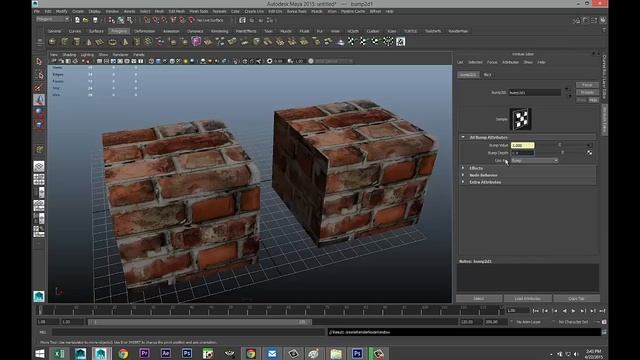Pick the Select tool arrow in toolbox
This screenshot has width=640, height=360.
click(39, 61)
